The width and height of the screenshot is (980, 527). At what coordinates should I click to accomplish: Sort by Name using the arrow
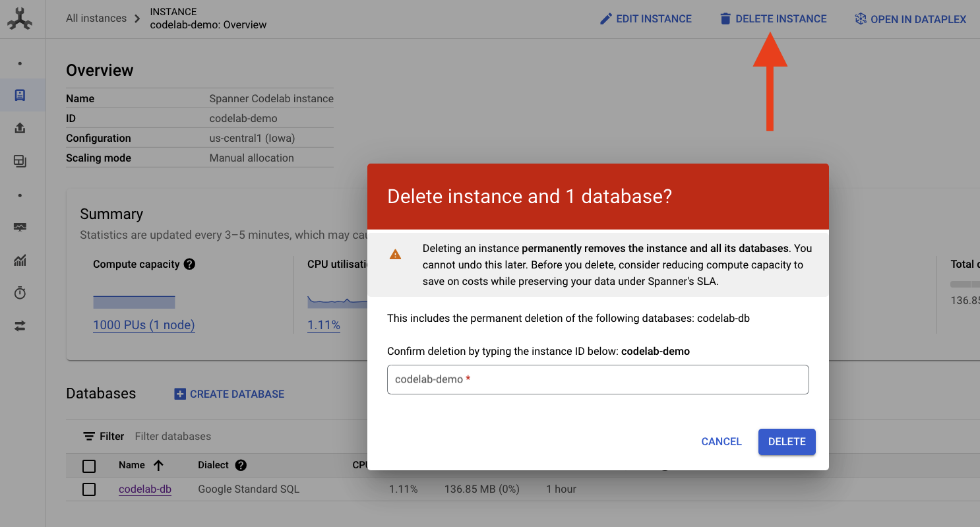tap(158, 465)
